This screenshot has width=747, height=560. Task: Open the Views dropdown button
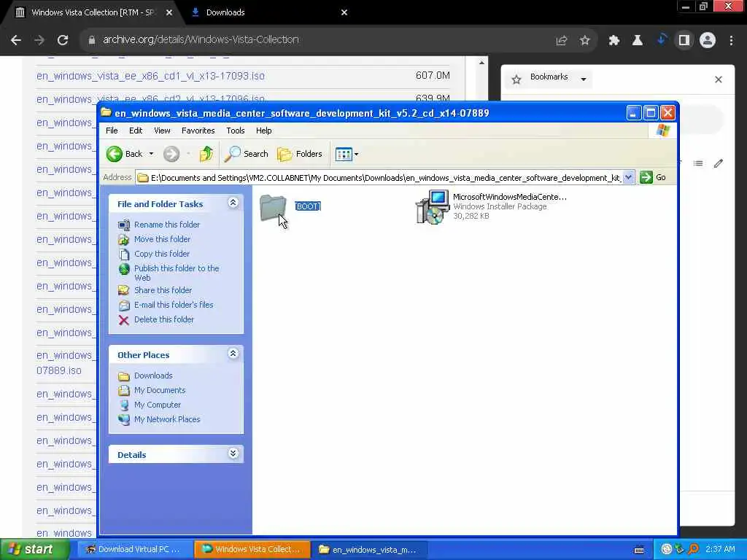pos(347,154)
